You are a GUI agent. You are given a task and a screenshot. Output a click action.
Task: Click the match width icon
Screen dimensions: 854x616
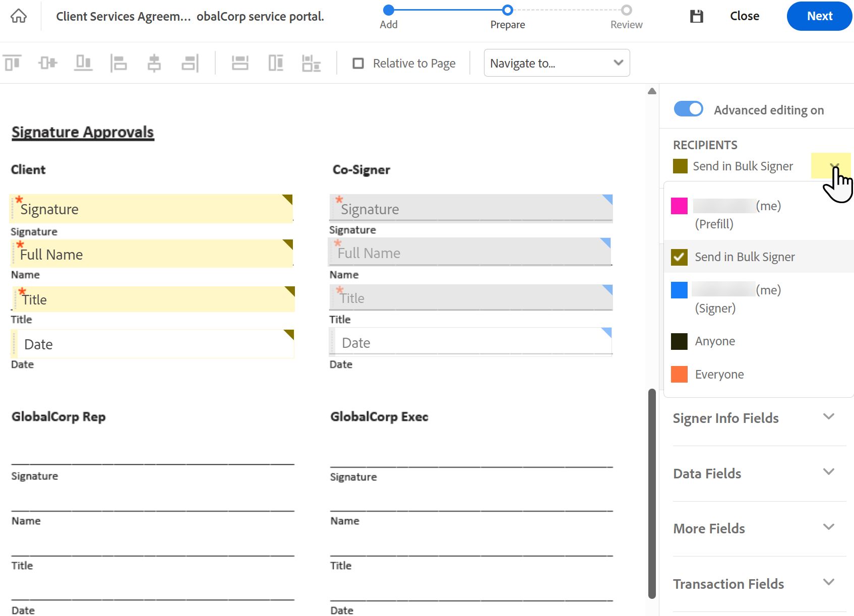(x=240, y=63)
